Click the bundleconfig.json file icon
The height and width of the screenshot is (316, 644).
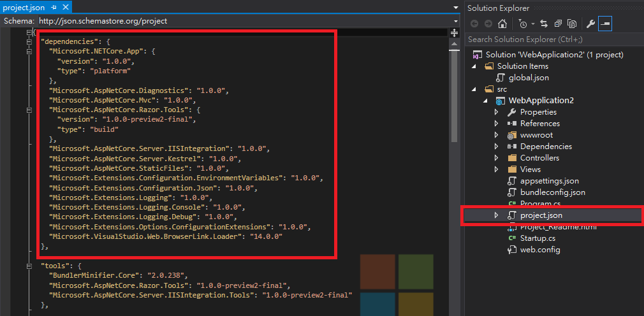[x=512, y=192]
